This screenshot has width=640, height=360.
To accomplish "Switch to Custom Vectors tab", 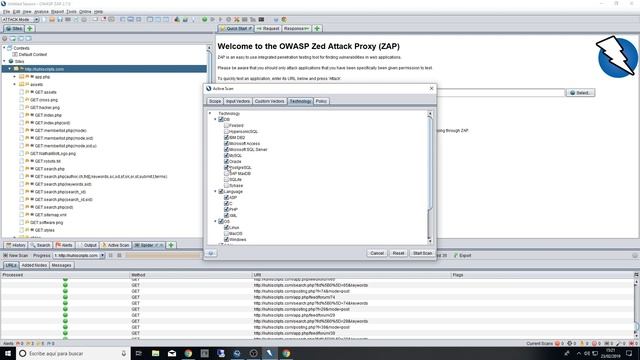I will click(x=269, y=101).
